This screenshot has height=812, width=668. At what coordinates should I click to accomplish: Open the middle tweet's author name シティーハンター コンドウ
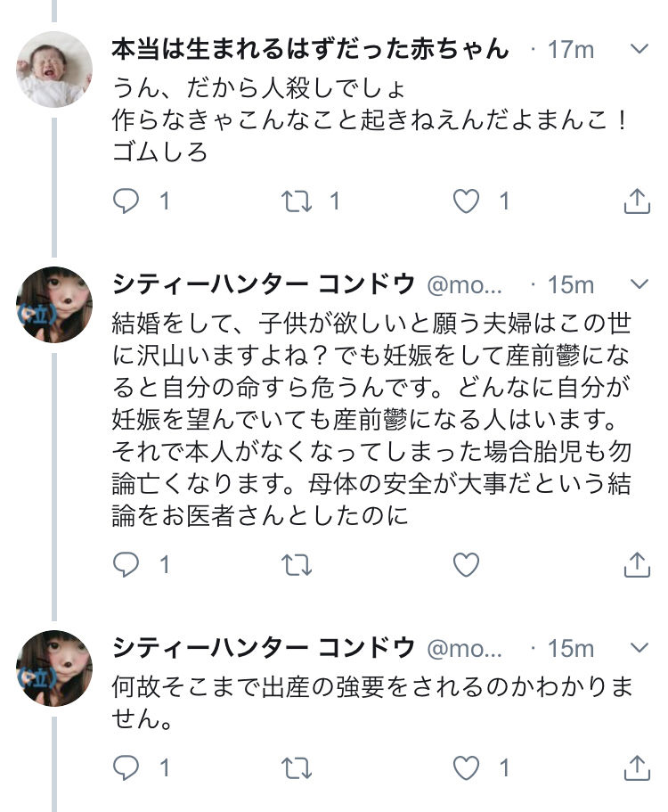(264, 284)
